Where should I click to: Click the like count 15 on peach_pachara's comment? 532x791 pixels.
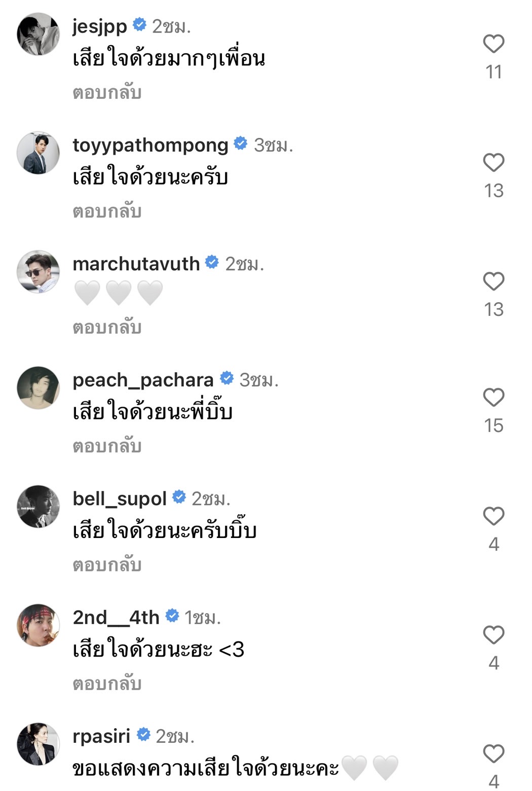click(495, 424)
